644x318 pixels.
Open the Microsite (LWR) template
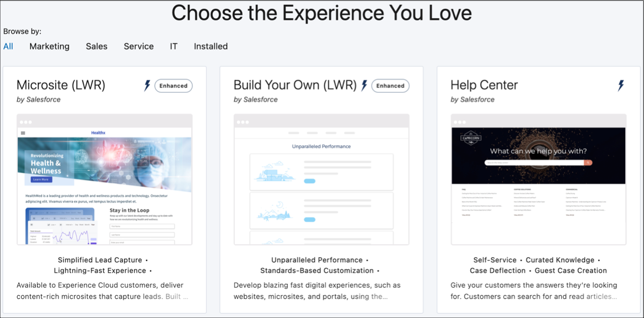coord(61,85)
